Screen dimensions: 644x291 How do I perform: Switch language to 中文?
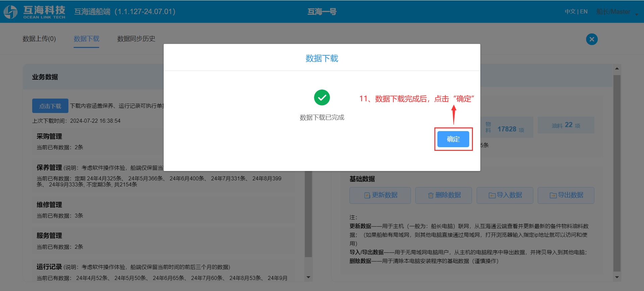pos(570,11)
